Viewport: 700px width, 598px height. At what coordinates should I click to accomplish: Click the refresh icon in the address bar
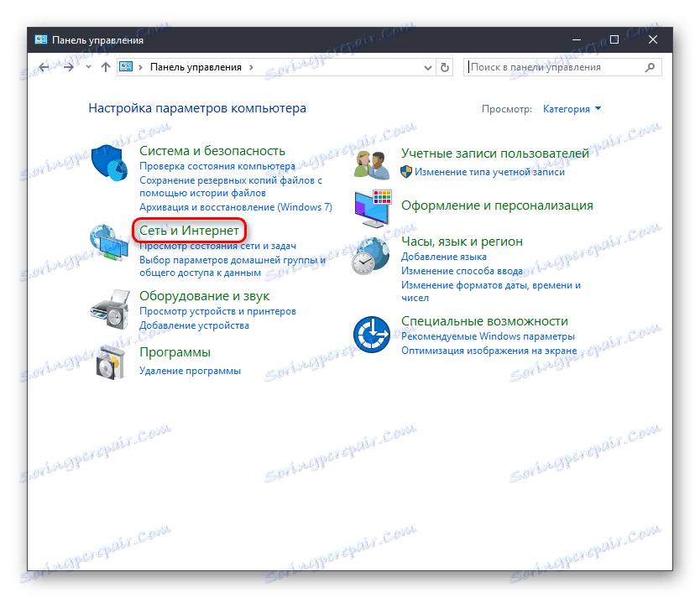[445, 66]
